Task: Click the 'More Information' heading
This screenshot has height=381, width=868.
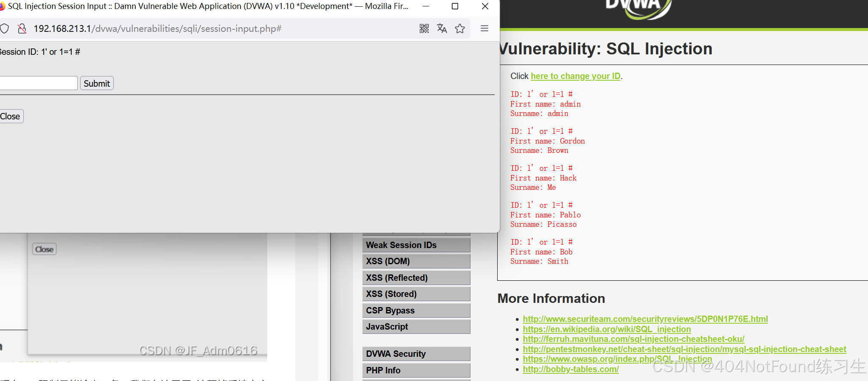Action: pyautogui.click(x=551, y=299)
